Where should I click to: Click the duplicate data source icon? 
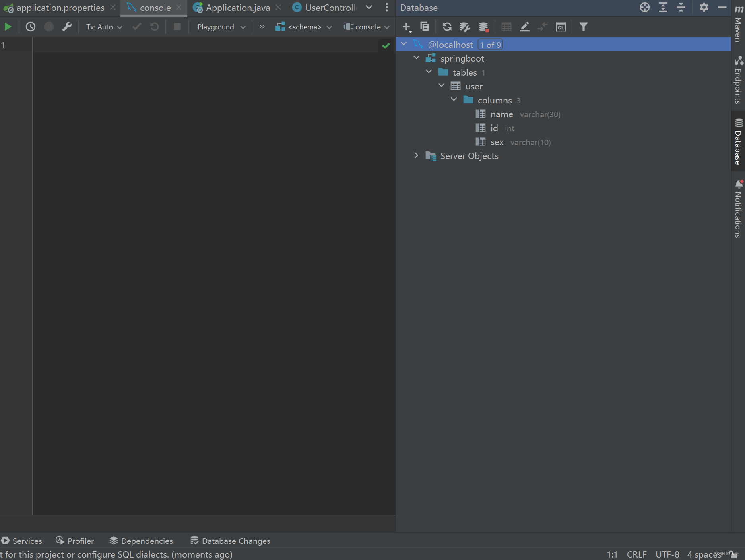[x=425, y=27]
